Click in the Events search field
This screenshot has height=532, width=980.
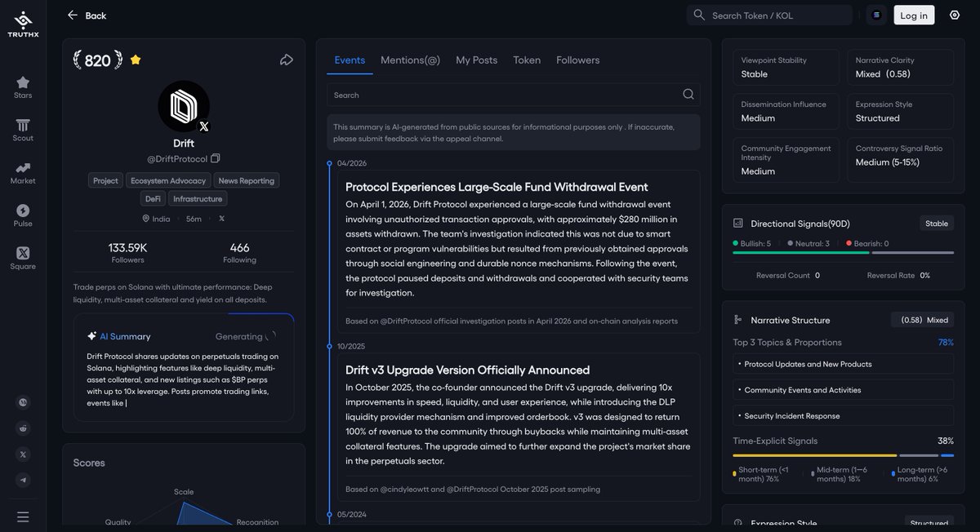514,95
